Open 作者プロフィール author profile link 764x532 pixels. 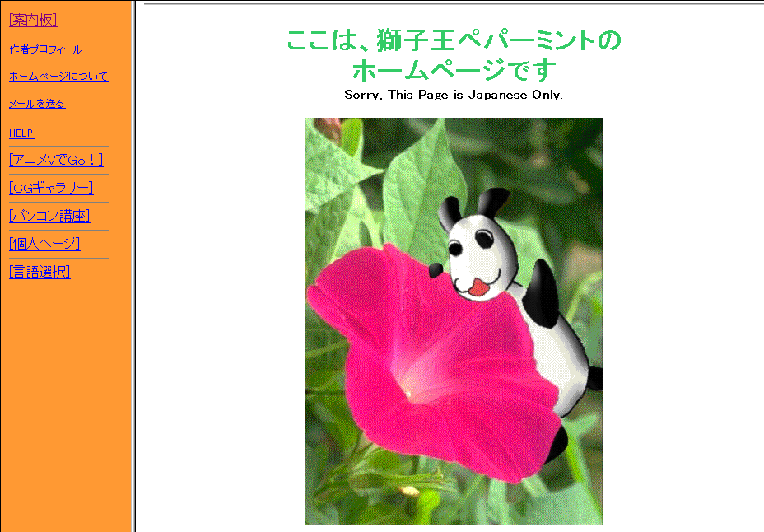click(x=46, y=49)
